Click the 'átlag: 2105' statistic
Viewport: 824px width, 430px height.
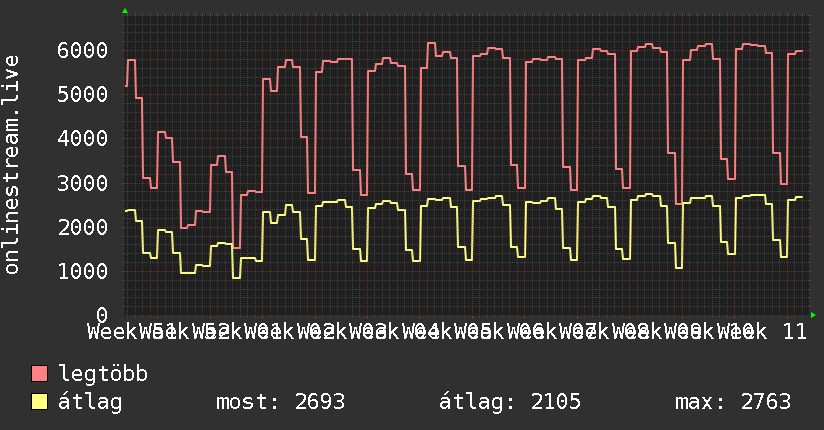coord(510,402)
